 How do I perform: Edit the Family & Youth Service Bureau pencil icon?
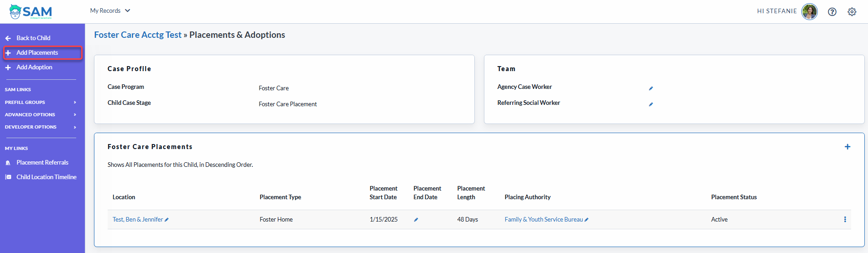[587, 220]
